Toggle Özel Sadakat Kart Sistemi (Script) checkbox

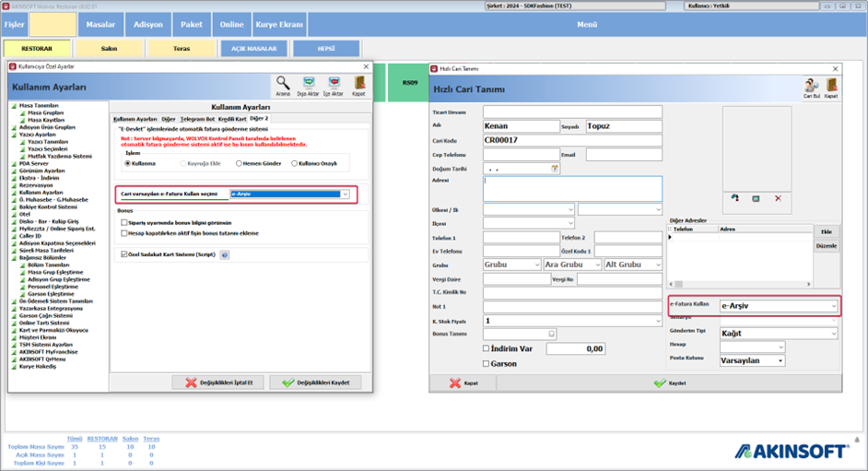pos(124,254)
